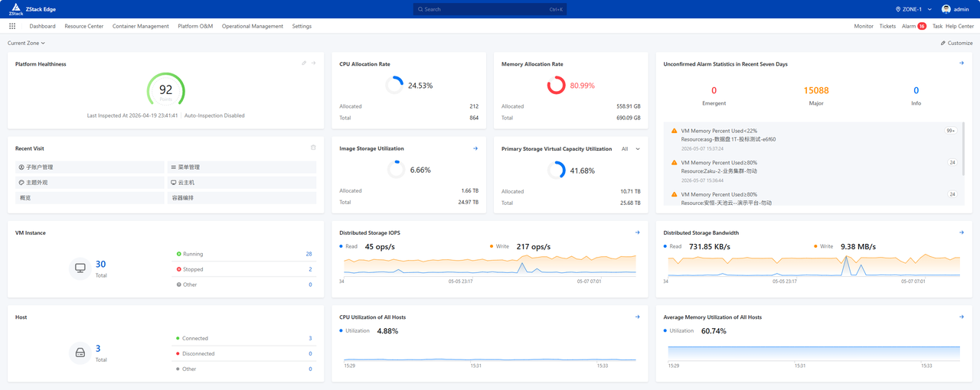Click the Stopped status red icon
The height and width of the screenshot is (390, 980).
179,269
